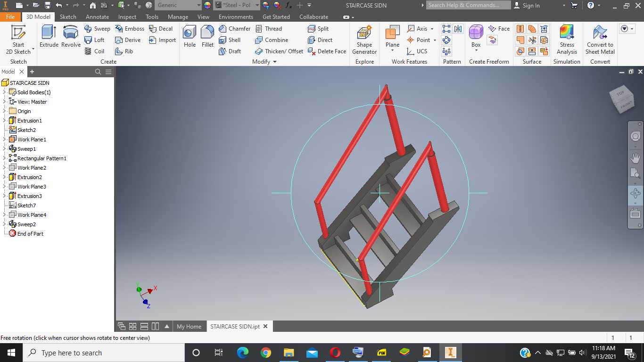Click Windows Type here to search box

click(104, 353)
